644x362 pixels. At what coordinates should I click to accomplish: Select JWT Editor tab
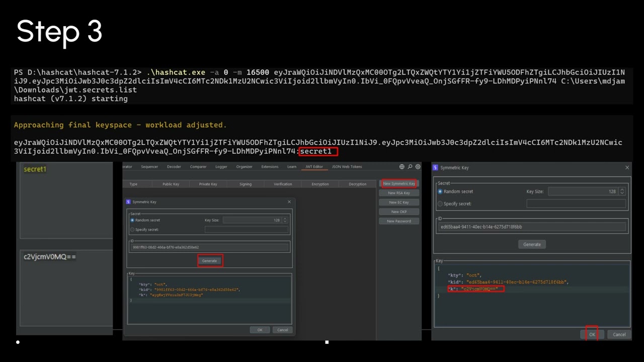314,167
